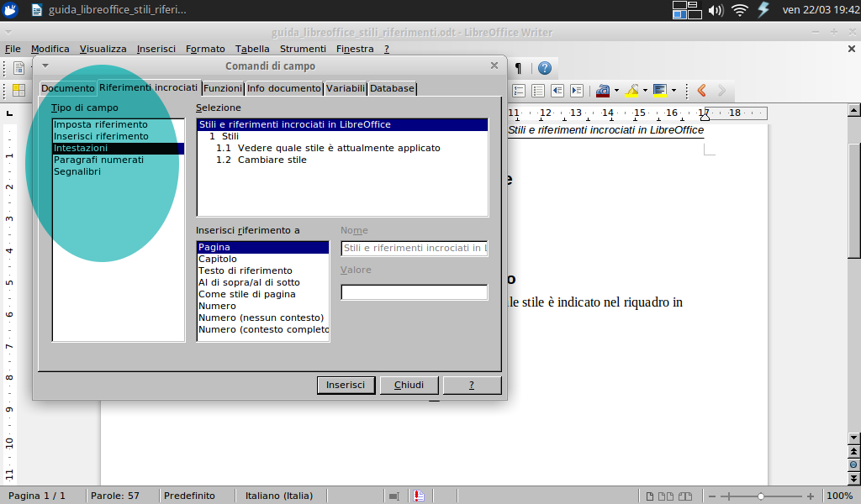Switch to the Info documento tab
The width and height of the screenshot is (861, 504).
(283, 88)
